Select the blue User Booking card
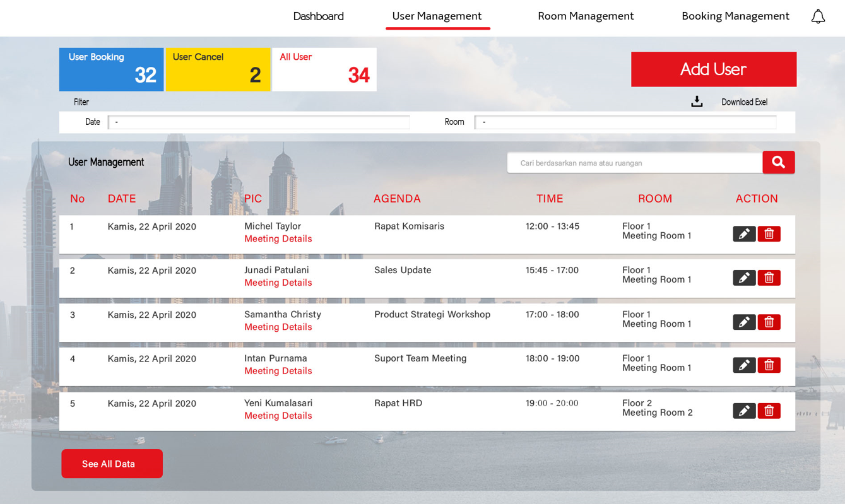Viewport: 845px width, 504px height. pyautogui.click(x=111, y=69)
